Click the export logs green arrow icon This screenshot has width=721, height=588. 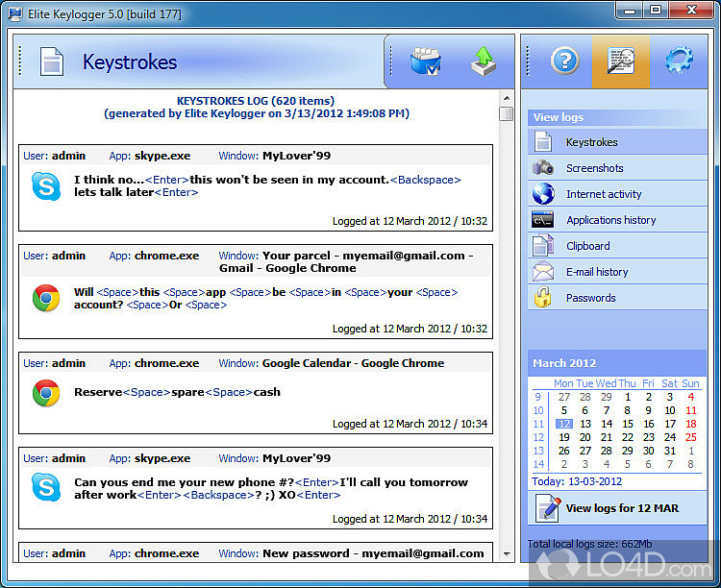click(x=484, y=62)
